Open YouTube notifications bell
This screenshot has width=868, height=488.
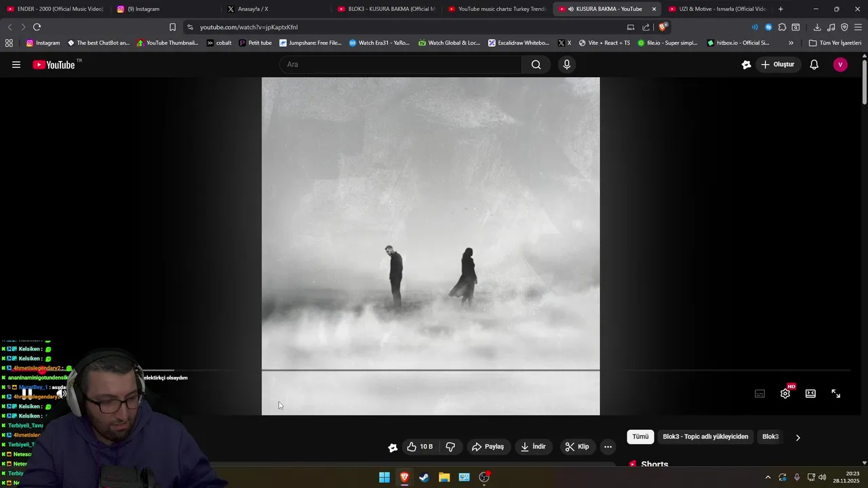point(814,64)
